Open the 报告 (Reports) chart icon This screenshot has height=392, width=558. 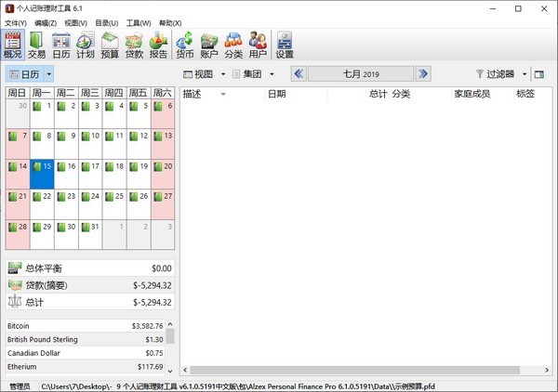[158, 45]
